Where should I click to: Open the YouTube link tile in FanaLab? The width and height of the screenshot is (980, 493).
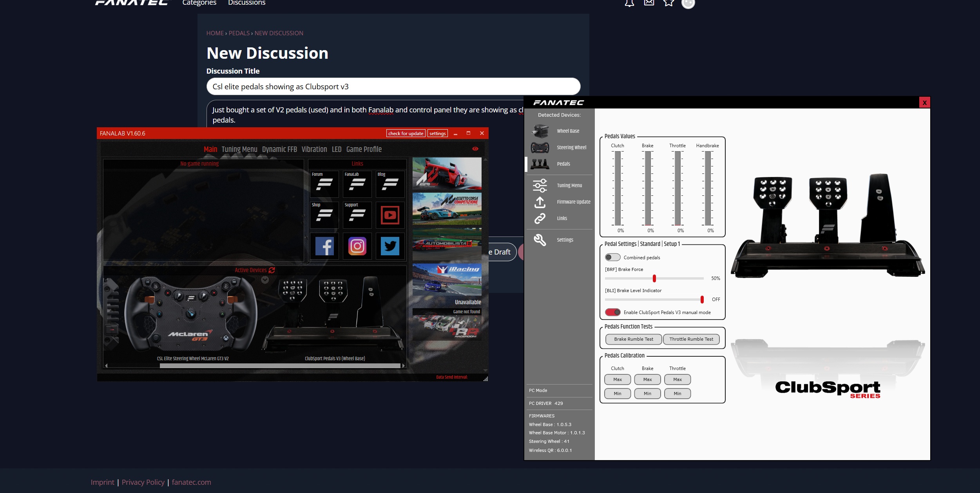390,215
